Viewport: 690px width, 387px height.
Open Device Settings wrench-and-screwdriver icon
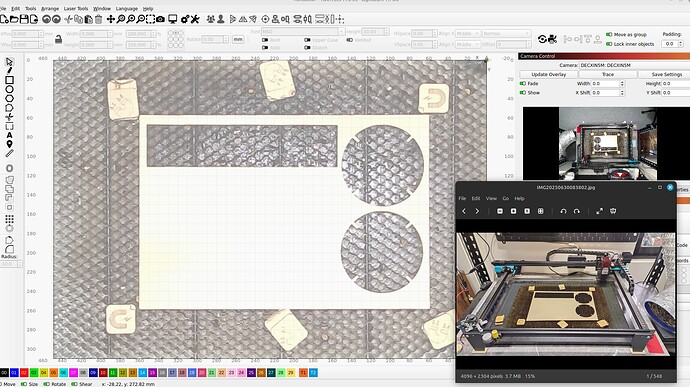(x=195, y=19)
